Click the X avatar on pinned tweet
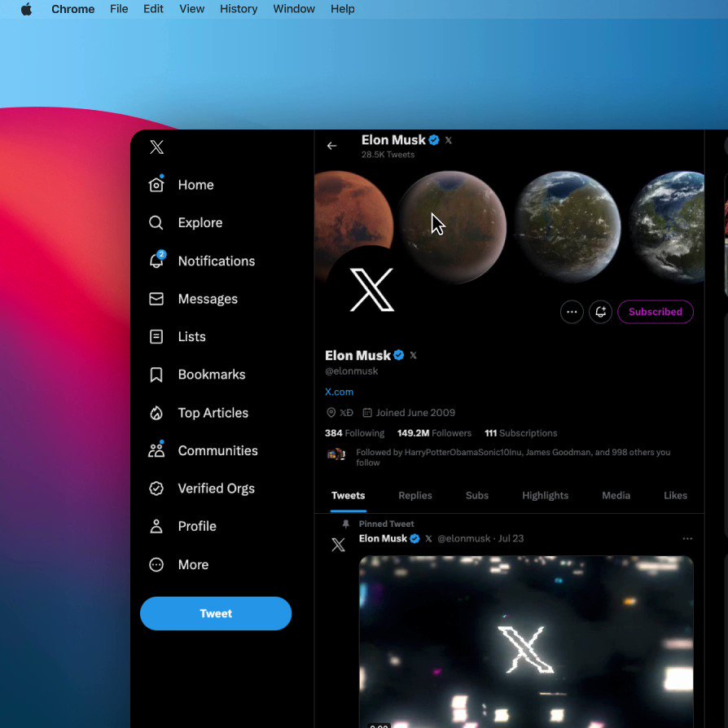 (x=339, y=544)
